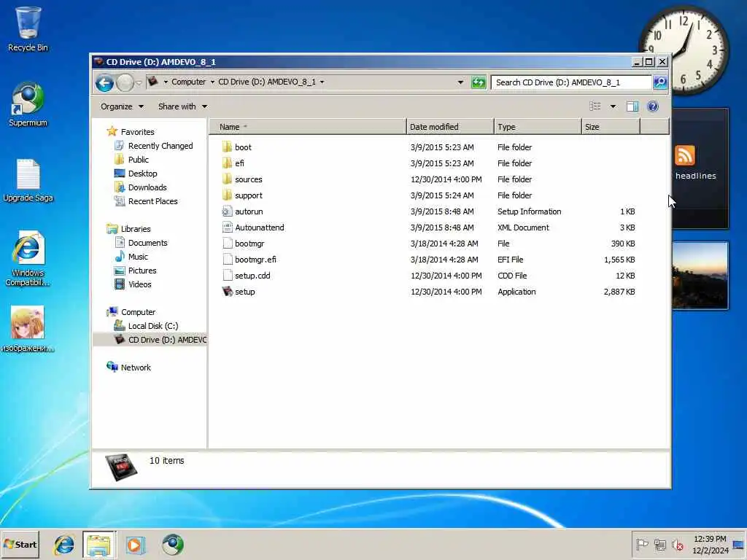Open the Upgrade Saga text file icon
This screenshot has height=560, width=747.
coord(28,180)
